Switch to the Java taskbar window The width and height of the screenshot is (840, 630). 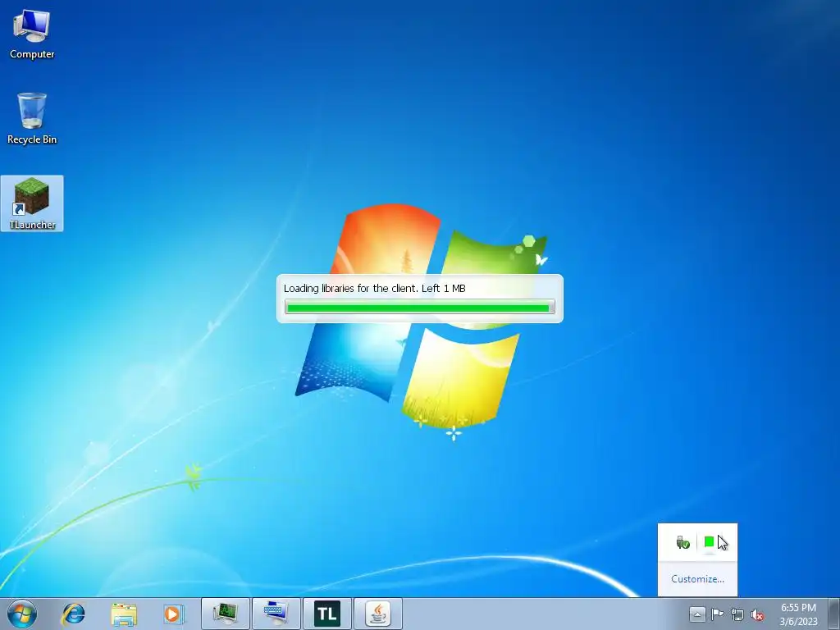[x=377, y=614]
